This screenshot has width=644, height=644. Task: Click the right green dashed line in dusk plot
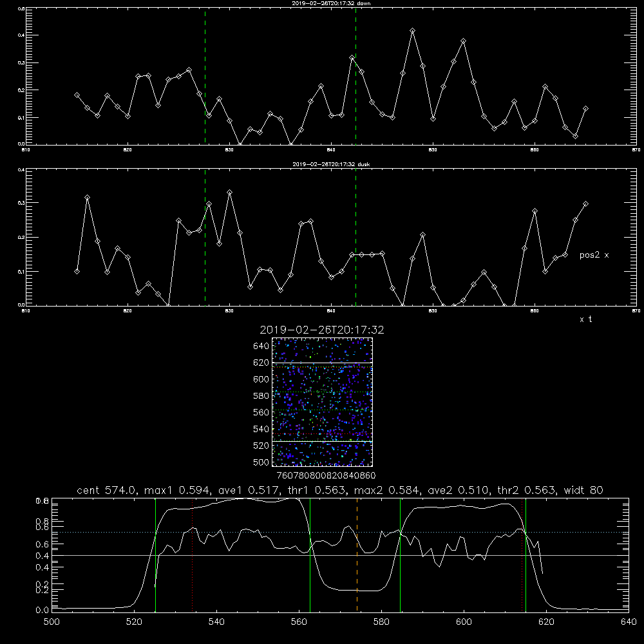(x=355, y=237)
